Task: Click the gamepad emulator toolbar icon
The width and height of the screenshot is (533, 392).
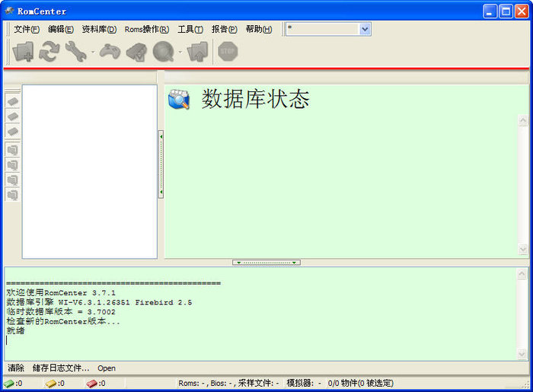Action: tap(110, 51)
